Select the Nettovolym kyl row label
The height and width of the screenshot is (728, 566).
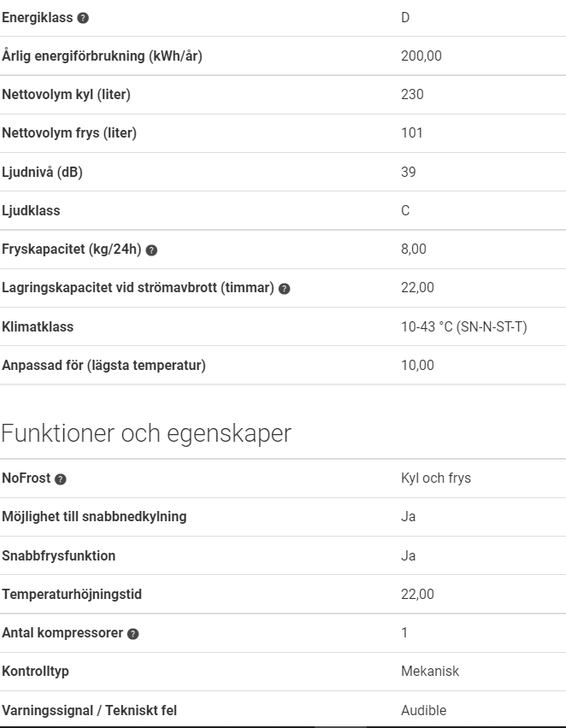pos(67,95)
